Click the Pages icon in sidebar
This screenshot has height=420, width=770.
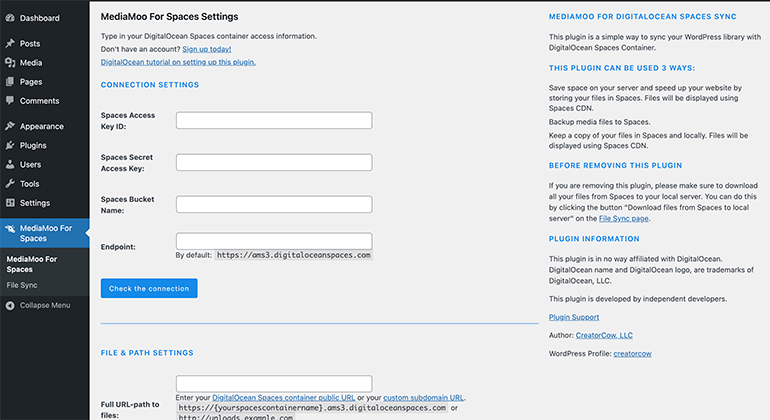pos(9,82)
